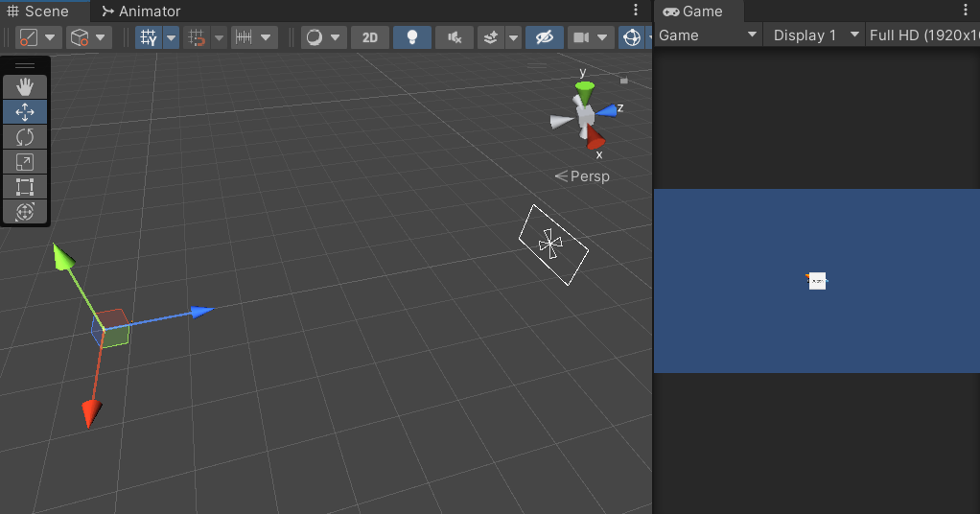The image size is (980, 514).
Task: Toggle 2D view mode
Action: (x=370, y=37)
